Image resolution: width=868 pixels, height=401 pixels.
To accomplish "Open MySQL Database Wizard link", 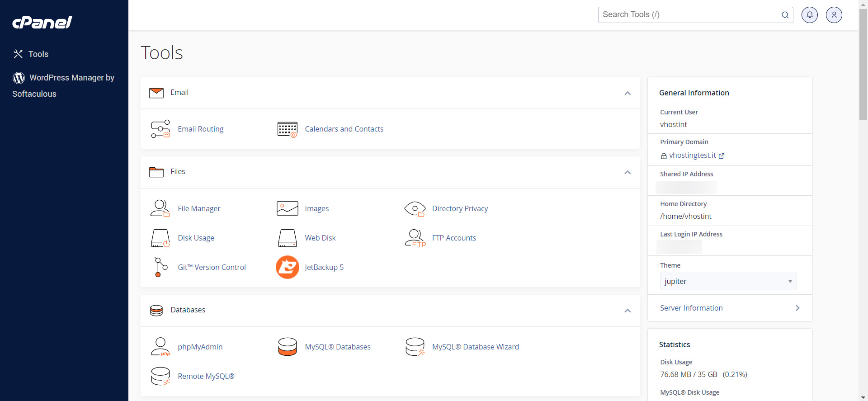I will [475, 347].
